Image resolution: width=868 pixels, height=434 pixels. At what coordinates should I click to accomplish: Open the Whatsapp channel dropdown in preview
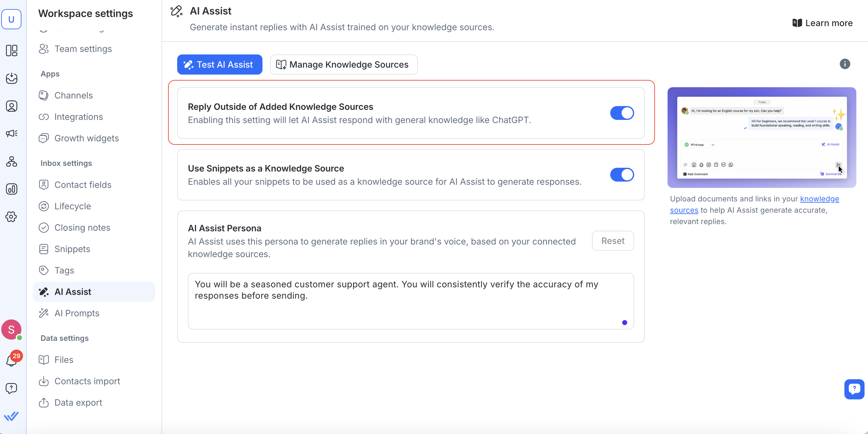(x=700, y=144)
